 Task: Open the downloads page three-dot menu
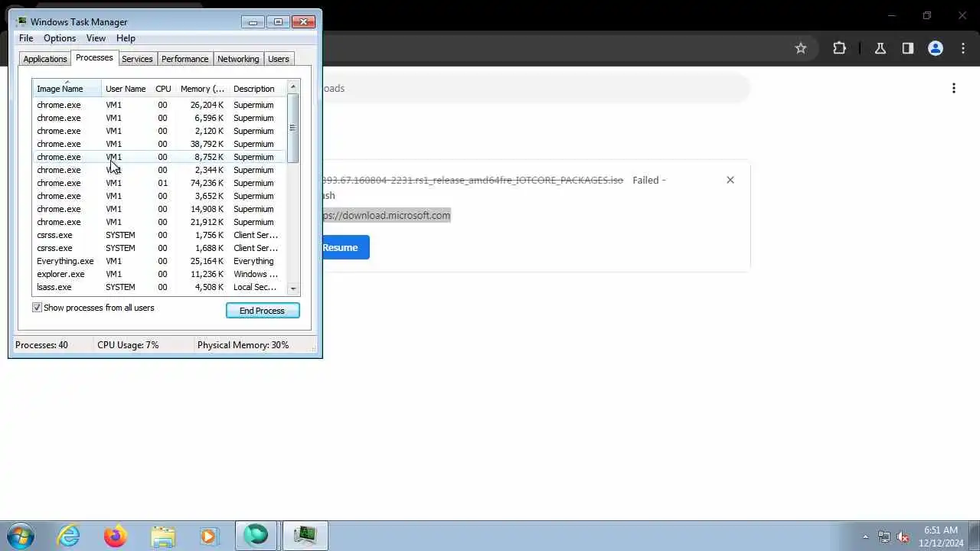pos(954,88)
